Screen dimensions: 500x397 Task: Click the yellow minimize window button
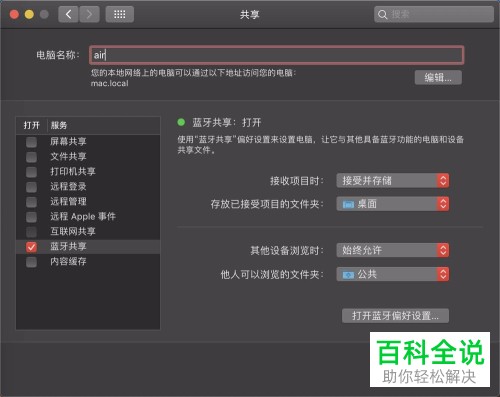(x=29, y=14)
